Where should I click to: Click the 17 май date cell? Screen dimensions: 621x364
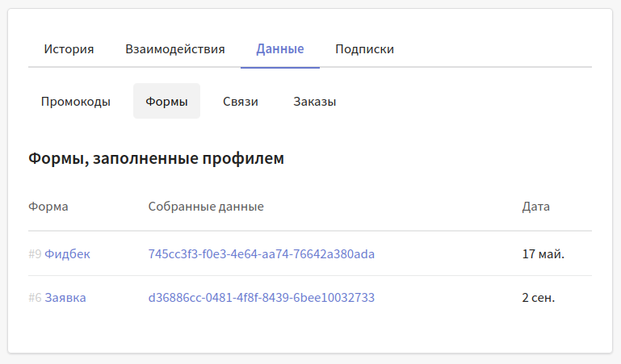[543, 253]
